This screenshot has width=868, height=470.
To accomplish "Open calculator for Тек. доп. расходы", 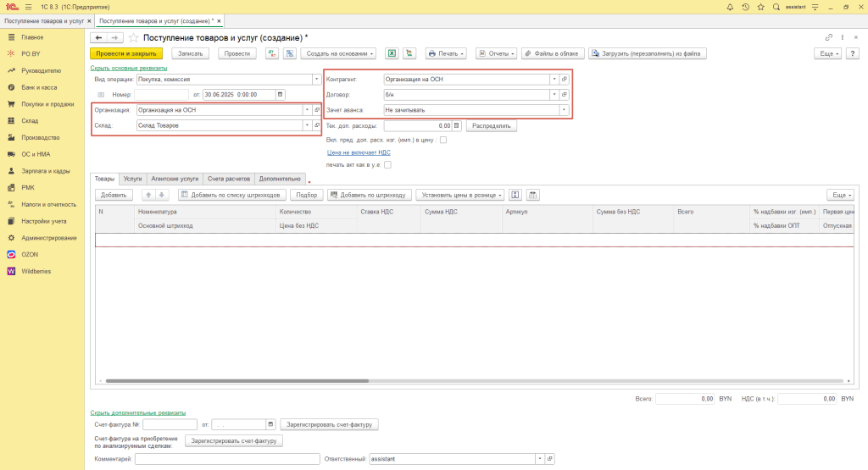I will 457,125.
